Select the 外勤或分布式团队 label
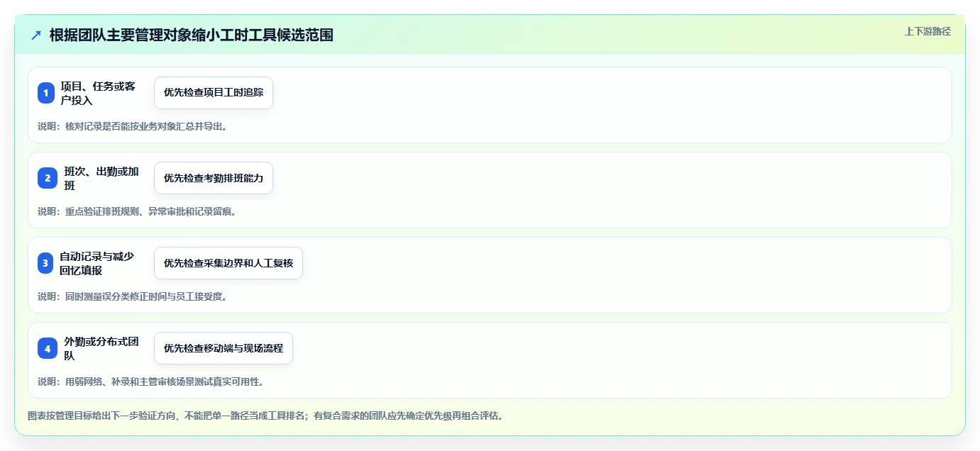Image resolution: width=980 pixels, height=451 pixels. click(x=101, y=348)
